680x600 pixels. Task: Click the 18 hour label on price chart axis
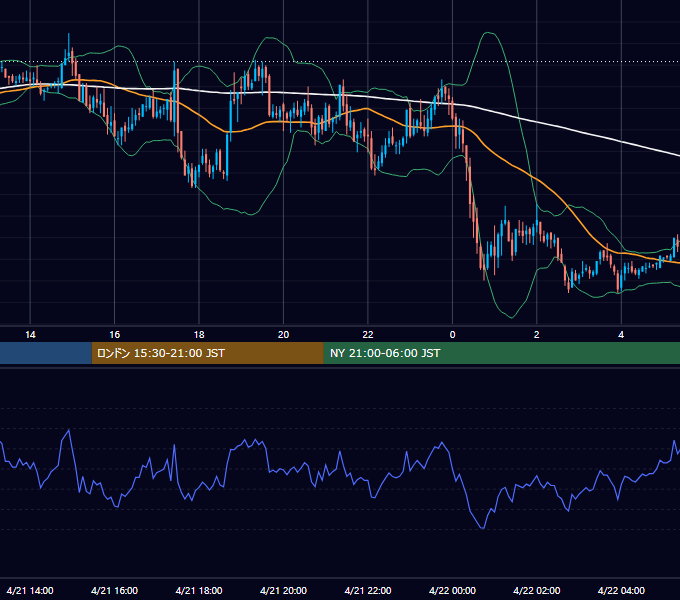pyautogui.click(x=199, y=335)
